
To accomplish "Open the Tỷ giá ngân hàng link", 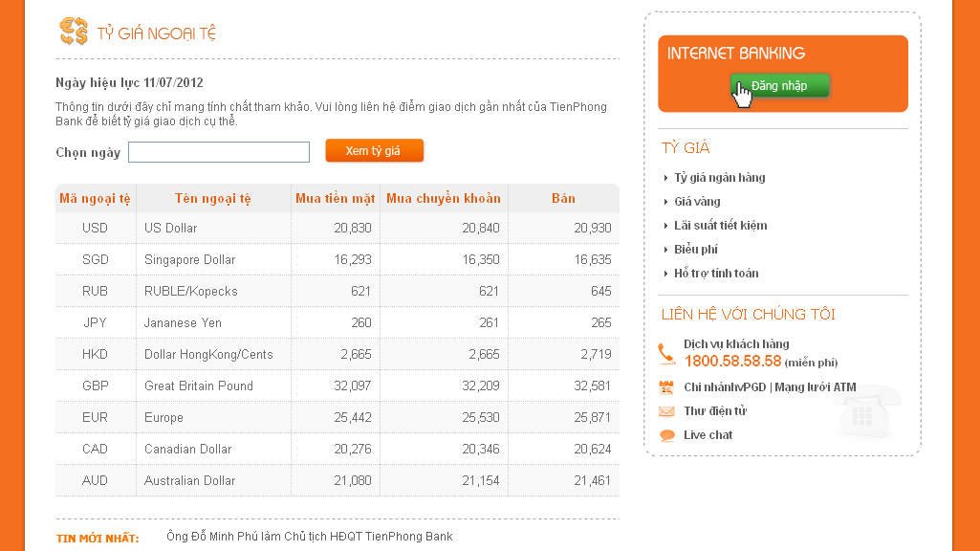I will tap(720, 178).
